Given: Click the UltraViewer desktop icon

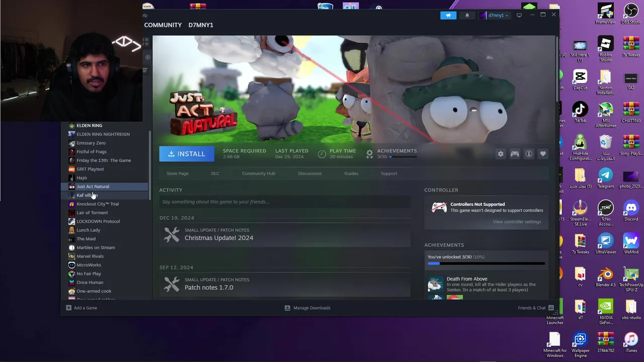Looking at the screenshot, I should 606,243.
